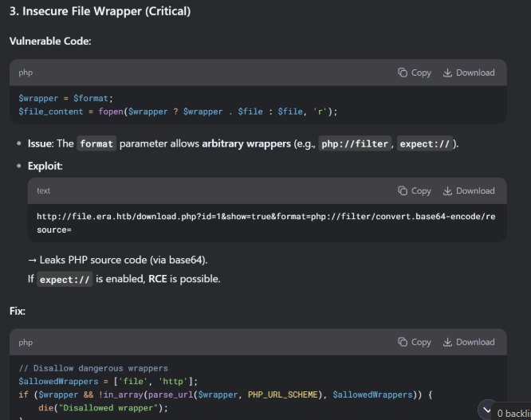
Task: Click the Download icon in the Fix PHP block
Action: pyautogui.click(x=448, y=342)
